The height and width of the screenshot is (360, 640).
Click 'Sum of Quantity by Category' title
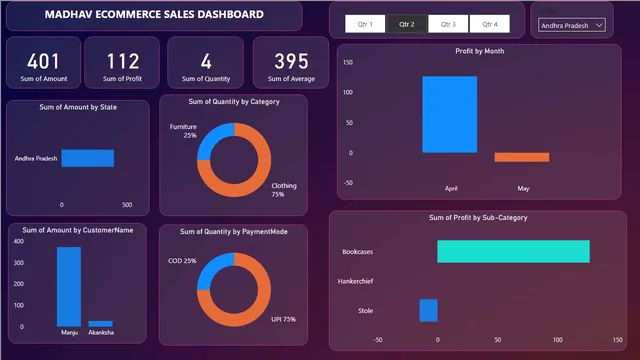234,102
